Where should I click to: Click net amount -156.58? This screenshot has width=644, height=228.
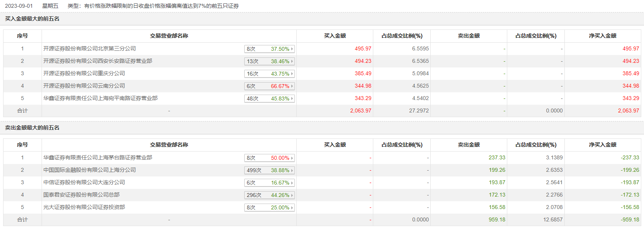coord(630,207)
